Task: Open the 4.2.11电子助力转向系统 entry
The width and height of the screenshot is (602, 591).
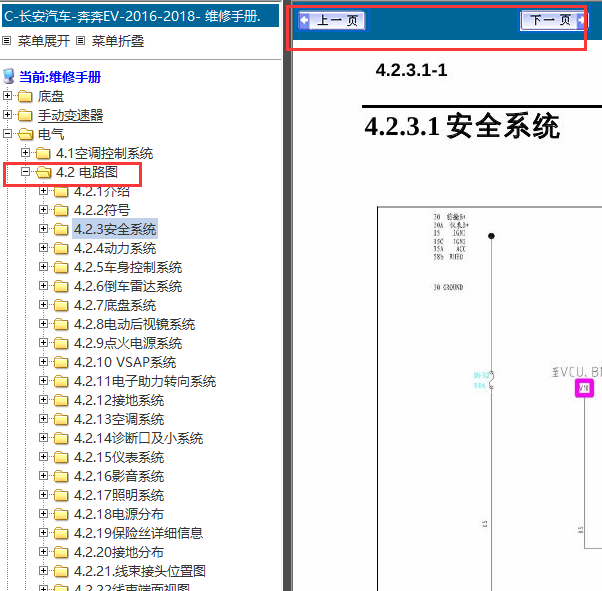Action: (145, 381)
